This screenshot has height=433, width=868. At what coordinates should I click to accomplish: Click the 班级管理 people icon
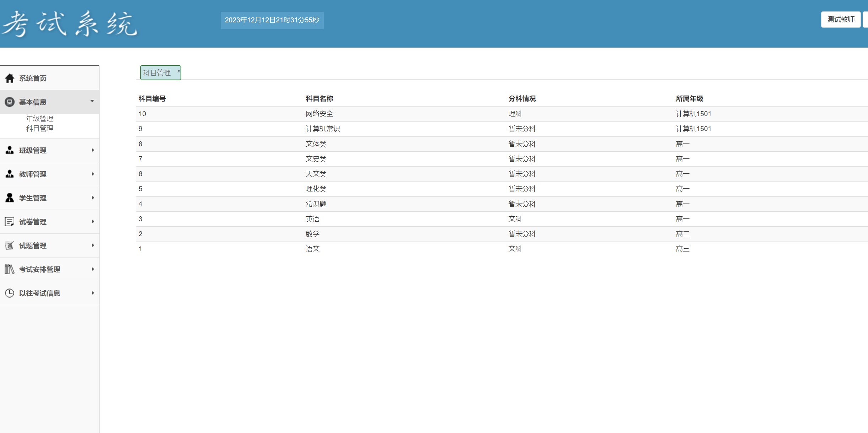click(10, 150)
